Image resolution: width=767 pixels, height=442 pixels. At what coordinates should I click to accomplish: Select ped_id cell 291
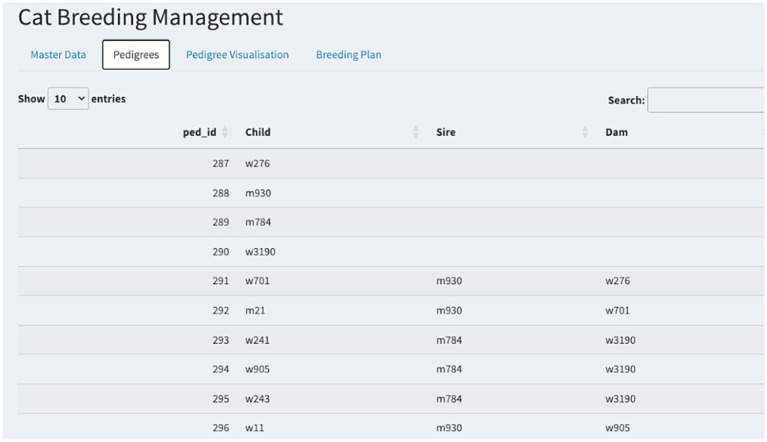[221, 281]
